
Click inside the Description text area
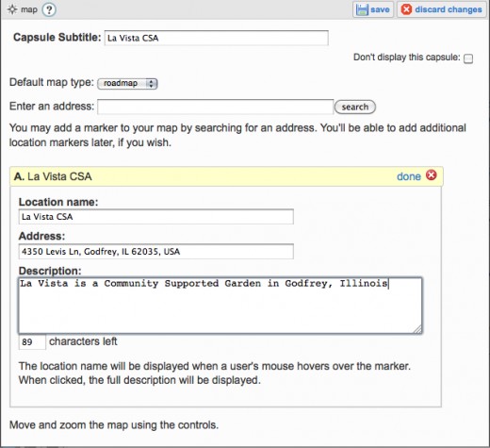(220, 306)
